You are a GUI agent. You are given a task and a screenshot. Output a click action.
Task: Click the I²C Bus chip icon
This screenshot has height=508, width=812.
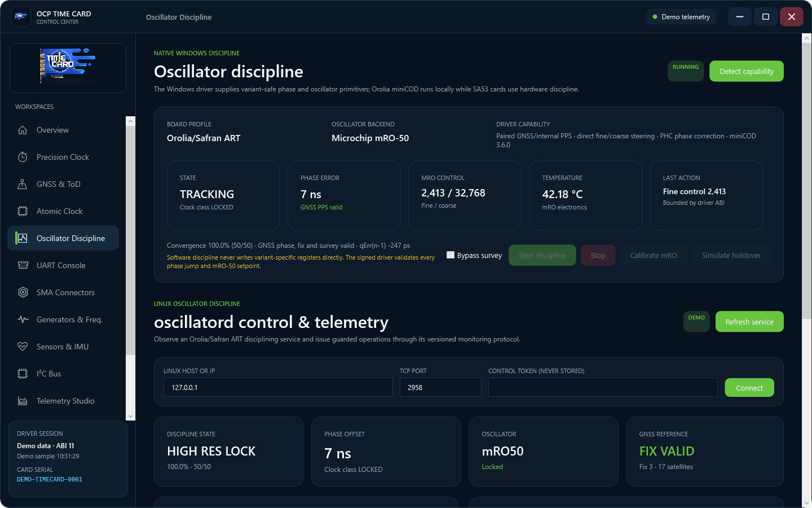point(23,374)
